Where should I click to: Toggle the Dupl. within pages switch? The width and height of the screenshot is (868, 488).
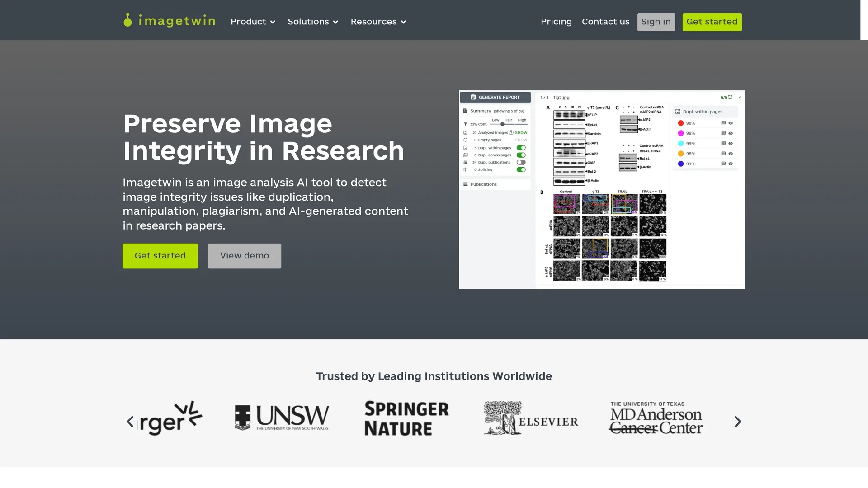pos(521,148)
